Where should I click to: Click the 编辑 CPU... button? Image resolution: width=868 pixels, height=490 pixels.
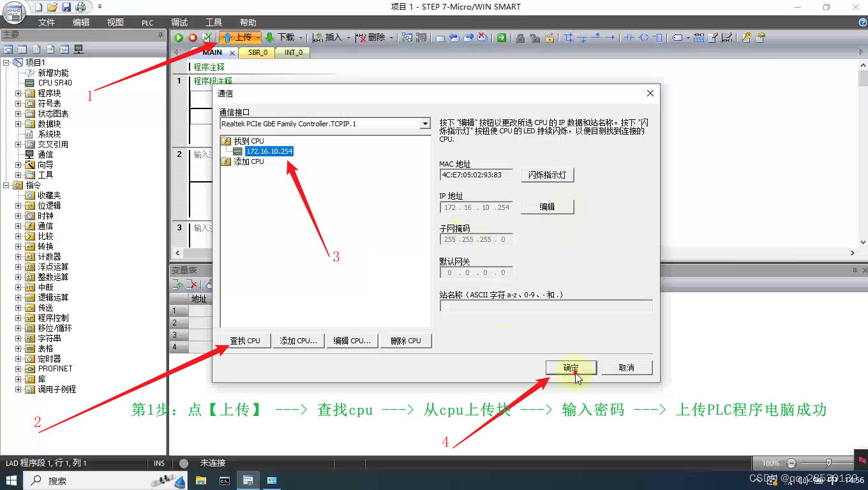(x=352, y=341)
